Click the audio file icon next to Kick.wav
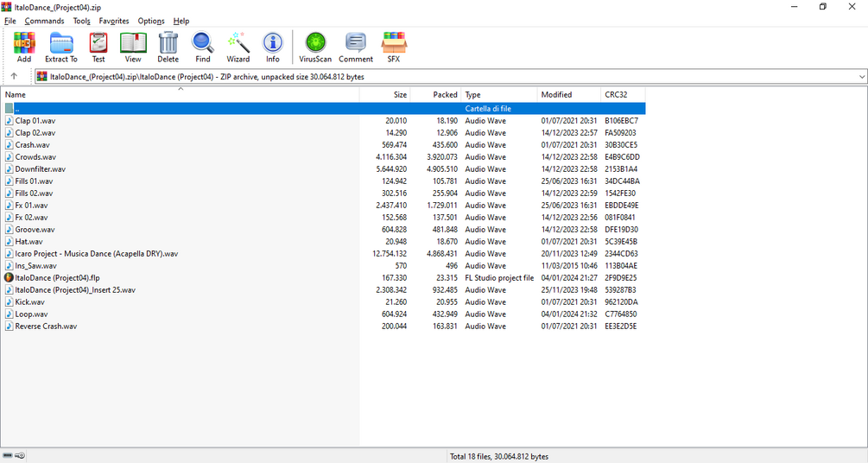The height and width of the screenshot is (463, 868). (10, 301)
